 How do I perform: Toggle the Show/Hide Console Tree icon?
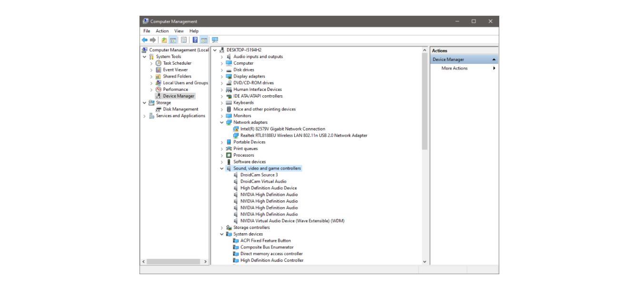pyautogui.click(x=172, y=40)
